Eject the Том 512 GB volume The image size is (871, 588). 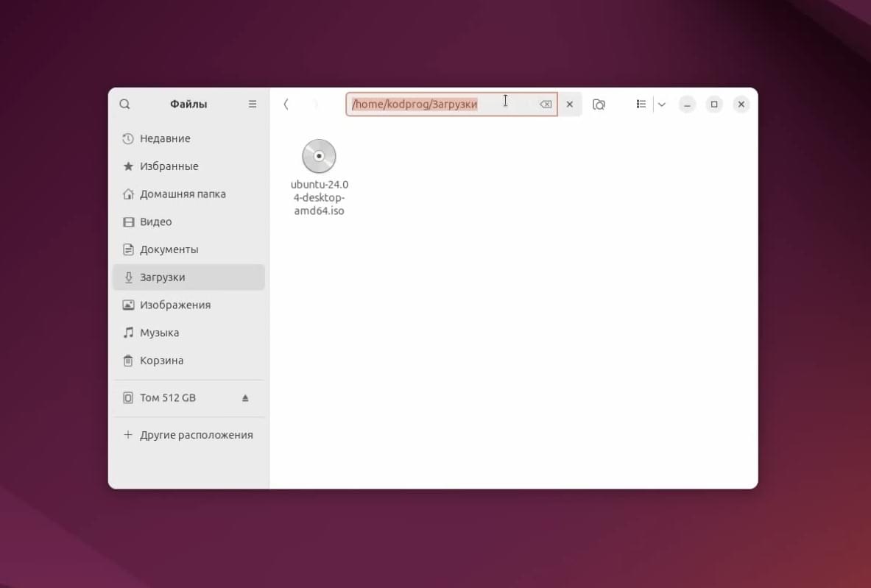tap(245, 398)
